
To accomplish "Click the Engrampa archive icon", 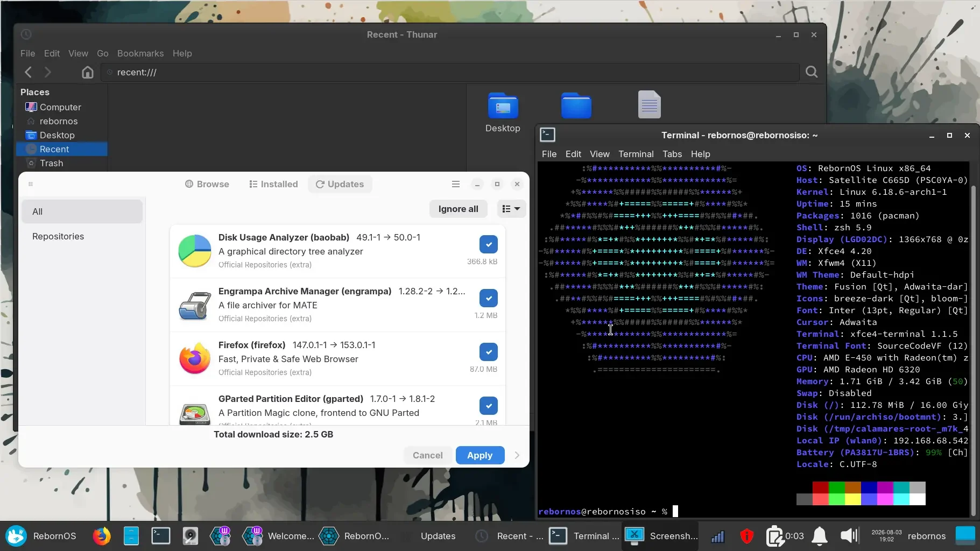I will tap(195, 305).
